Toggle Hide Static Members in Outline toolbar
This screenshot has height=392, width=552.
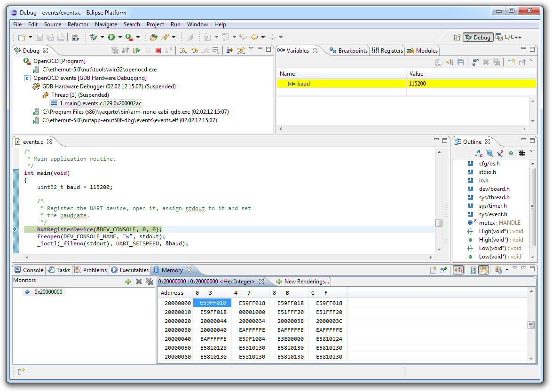[500, 153]
